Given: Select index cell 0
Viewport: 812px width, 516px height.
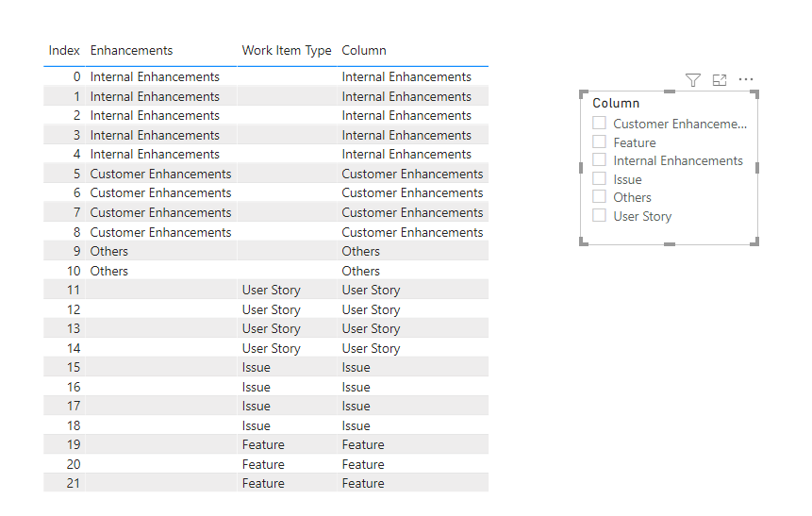Looking at the screenshot, I should pyautogui.click(x=76, y=76).
